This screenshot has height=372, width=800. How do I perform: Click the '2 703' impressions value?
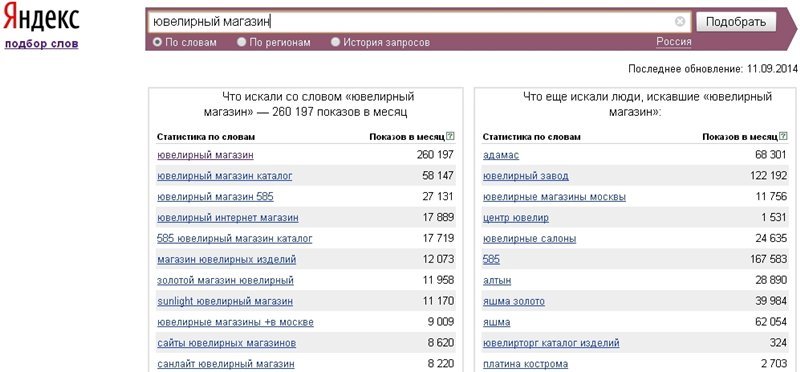click(774, 364)
